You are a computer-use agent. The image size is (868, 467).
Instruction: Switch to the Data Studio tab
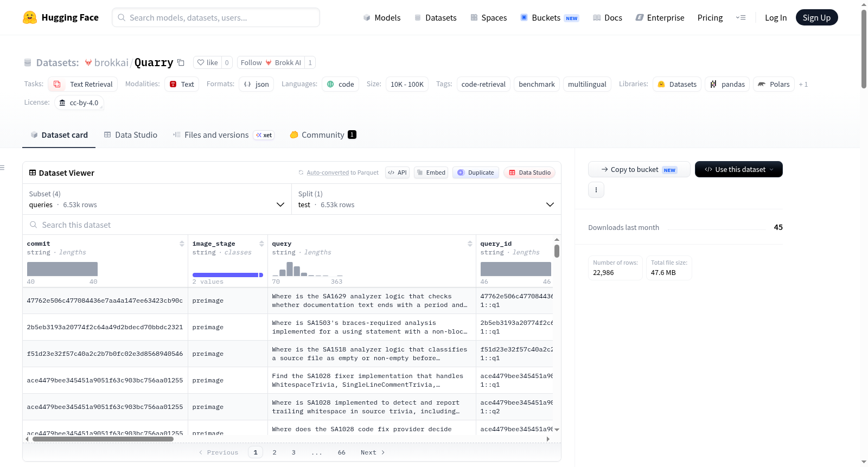(x=131, y=135)
